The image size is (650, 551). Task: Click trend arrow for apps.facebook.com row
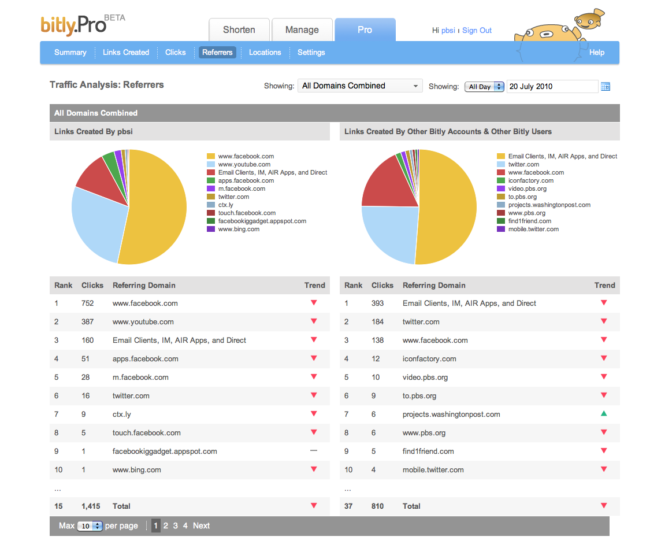(x=314, y=358)
